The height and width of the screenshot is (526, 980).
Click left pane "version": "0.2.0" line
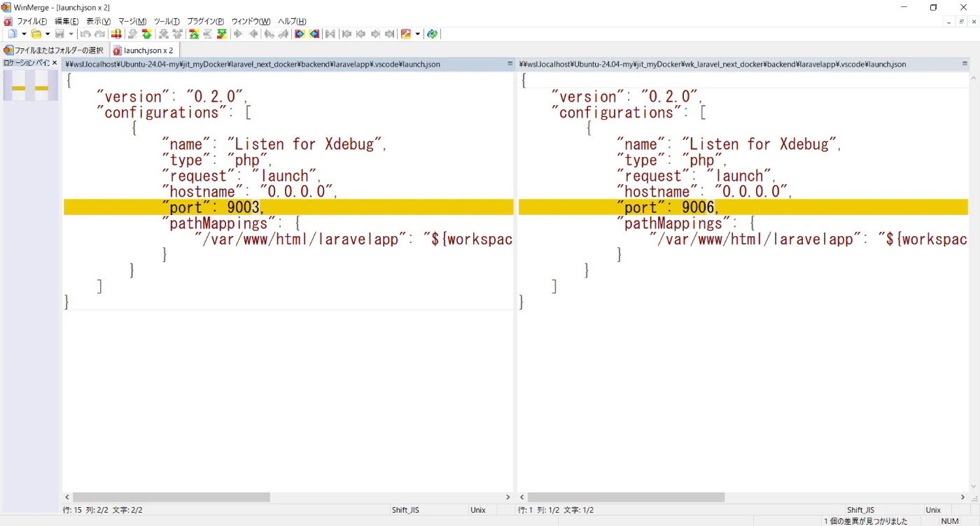[173, 97]
